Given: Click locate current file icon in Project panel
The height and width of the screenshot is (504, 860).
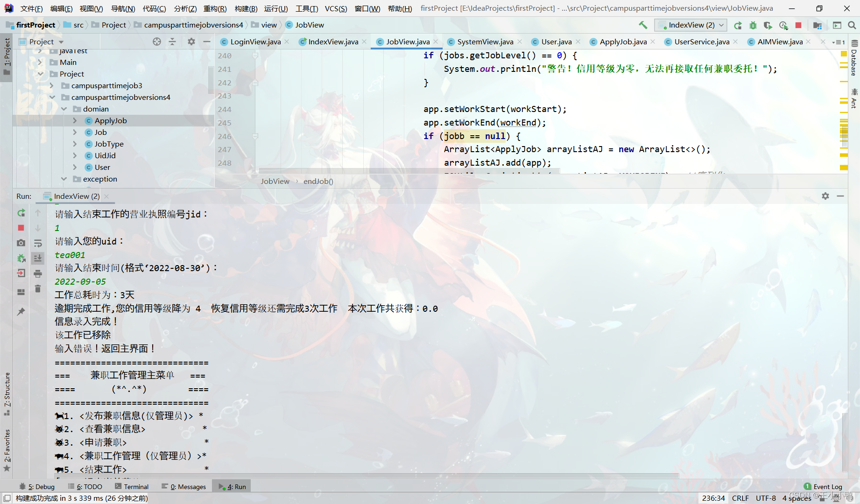Looking at the screenshot, I should click(157, 42).
